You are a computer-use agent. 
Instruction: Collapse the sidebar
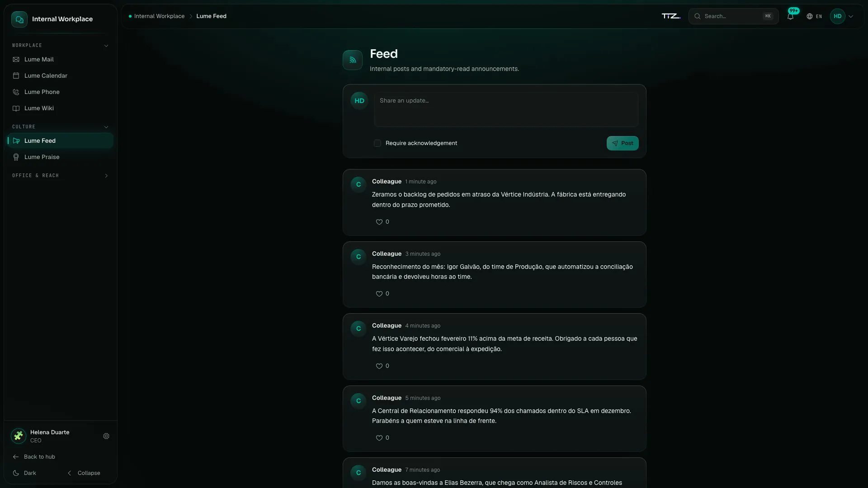(x=84, y=473)
